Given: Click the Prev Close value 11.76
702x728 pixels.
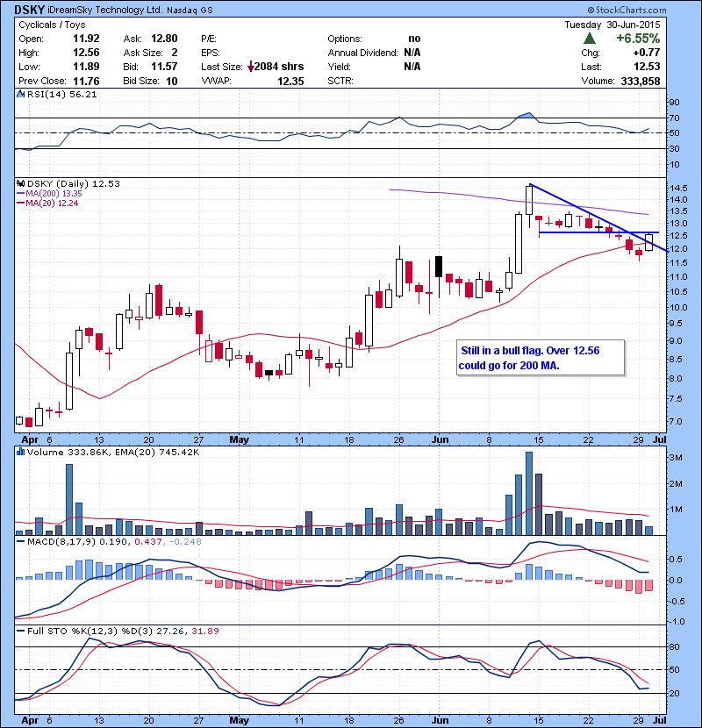Looking at the screenshot, I should pos(86,81).
